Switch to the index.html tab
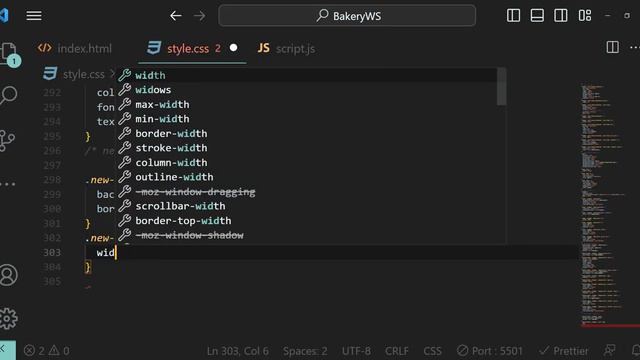The height and width of the screenshot is (360, 640). click(75, 49)
